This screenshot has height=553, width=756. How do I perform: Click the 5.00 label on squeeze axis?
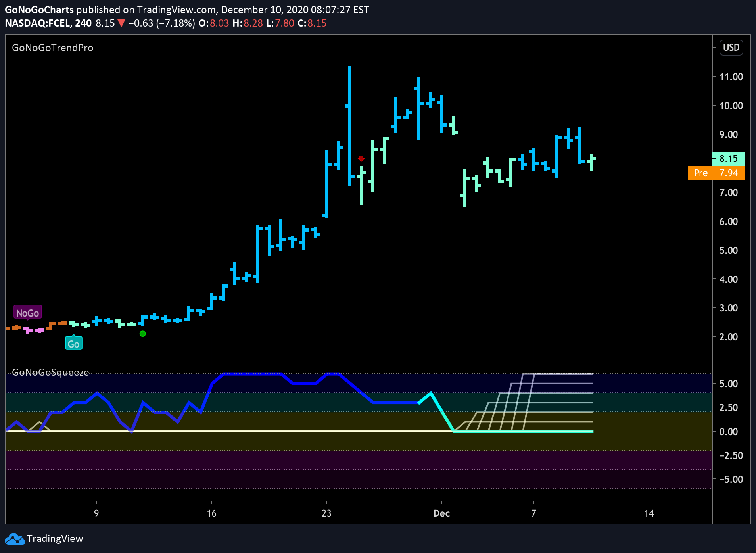pos(729,384)
